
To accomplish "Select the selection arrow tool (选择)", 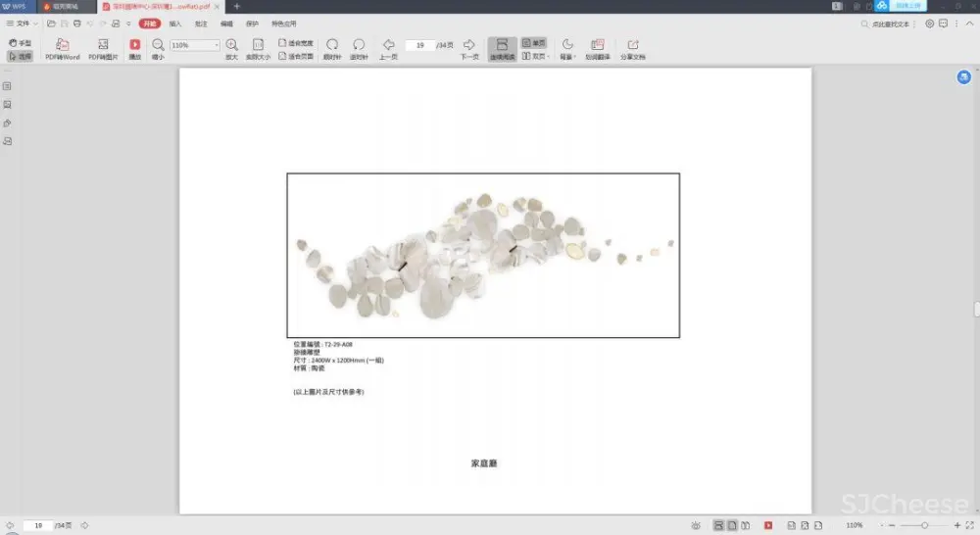I will coord(20,56).
